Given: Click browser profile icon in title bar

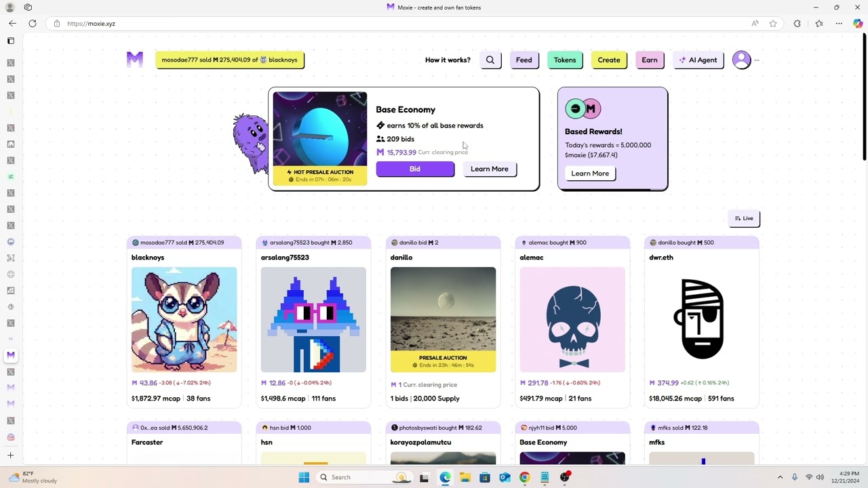Looking at the screenshot, I should (9, 7).
